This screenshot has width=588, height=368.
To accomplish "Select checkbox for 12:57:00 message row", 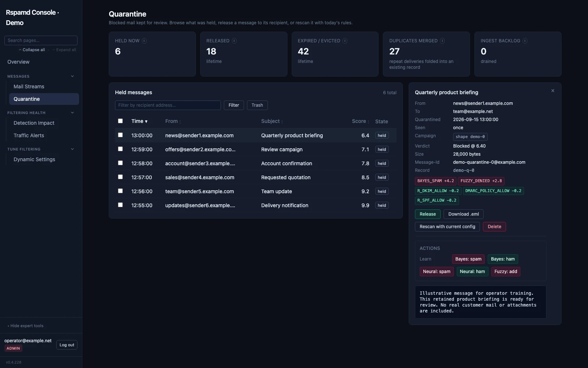I will (x=120, y=177).
